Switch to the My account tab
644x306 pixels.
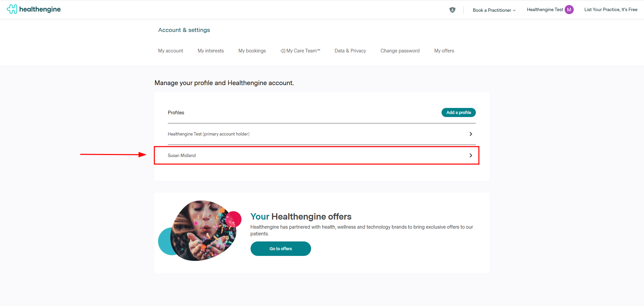[x=171, y=51]
